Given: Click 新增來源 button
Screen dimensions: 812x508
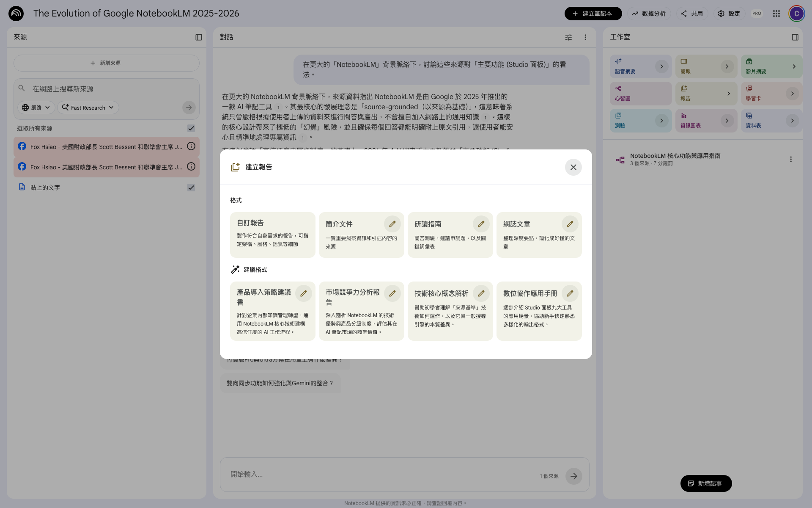Looking at the screenshot, I should click(x=106, y=63).
